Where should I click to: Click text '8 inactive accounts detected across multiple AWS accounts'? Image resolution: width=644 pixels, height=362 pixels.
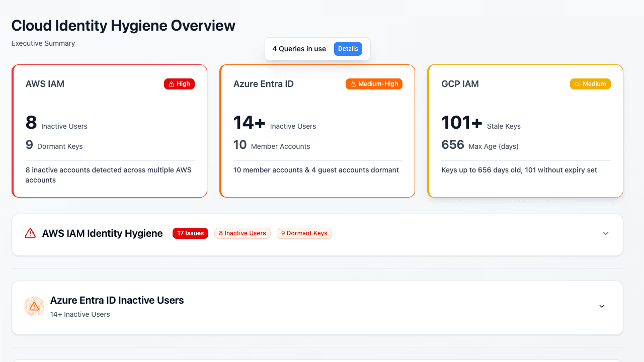[x=109, y=175]
